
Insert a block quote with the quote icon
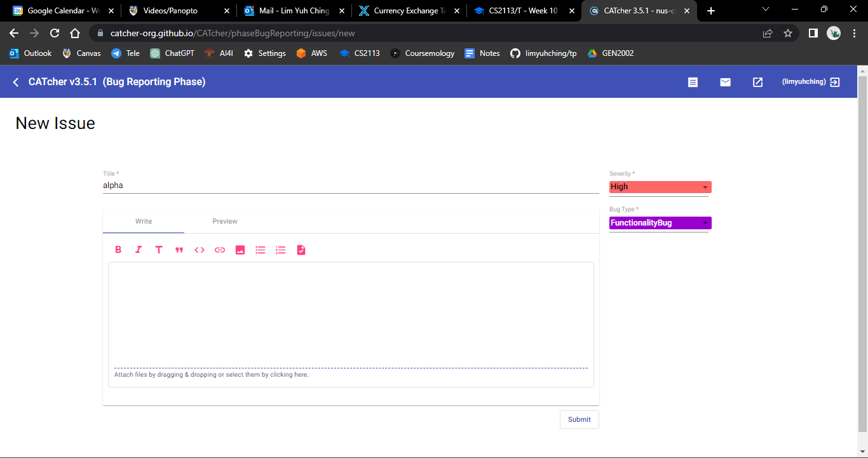179,250
